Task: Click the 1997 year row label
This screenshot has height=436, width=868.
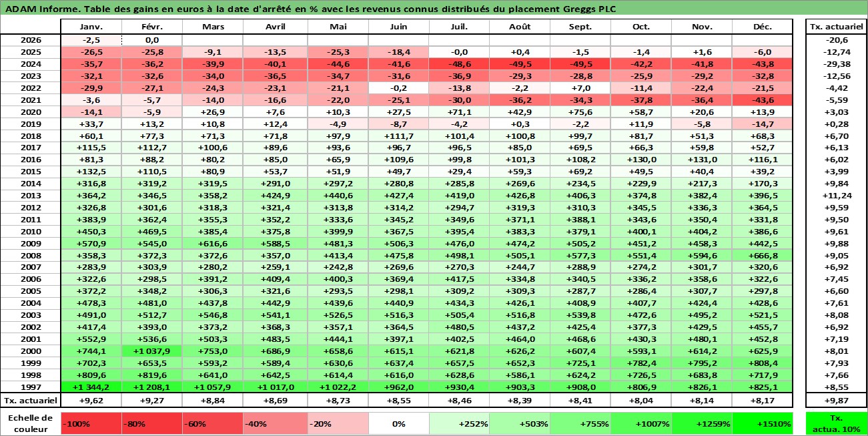Action: (x=29, y=387)
